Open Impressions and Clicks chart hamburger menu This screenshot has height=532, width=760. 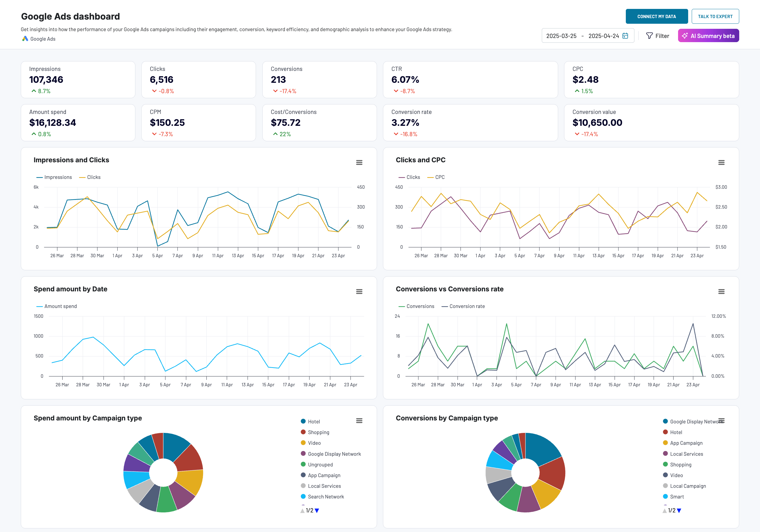coord(359,162)
